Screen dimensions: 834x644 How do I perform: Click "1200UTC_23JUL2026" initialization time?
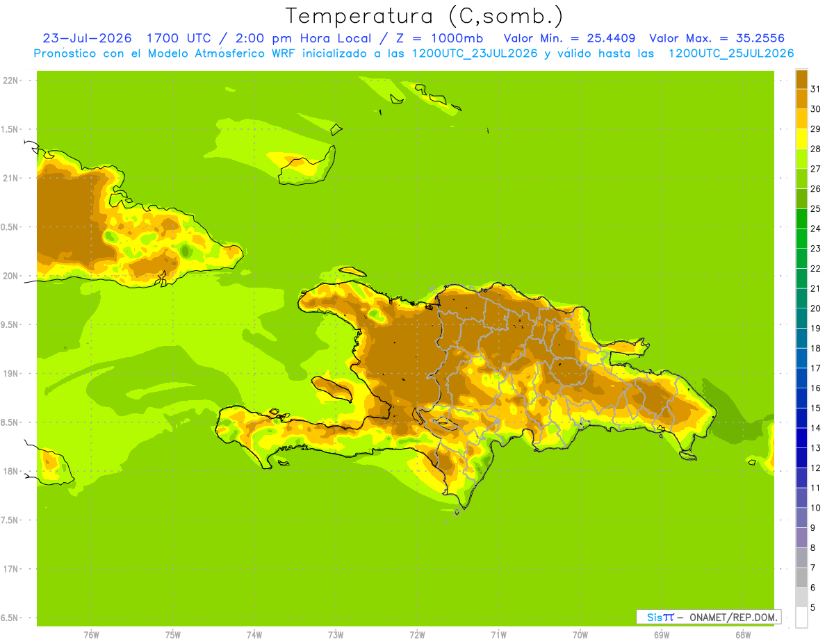475,53
